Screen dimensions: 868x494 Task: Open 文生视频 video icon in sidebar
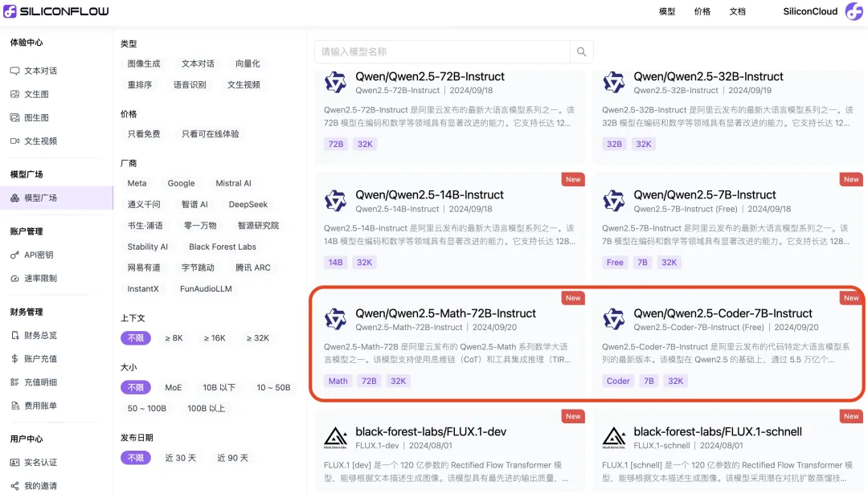[x=15, y=141]
